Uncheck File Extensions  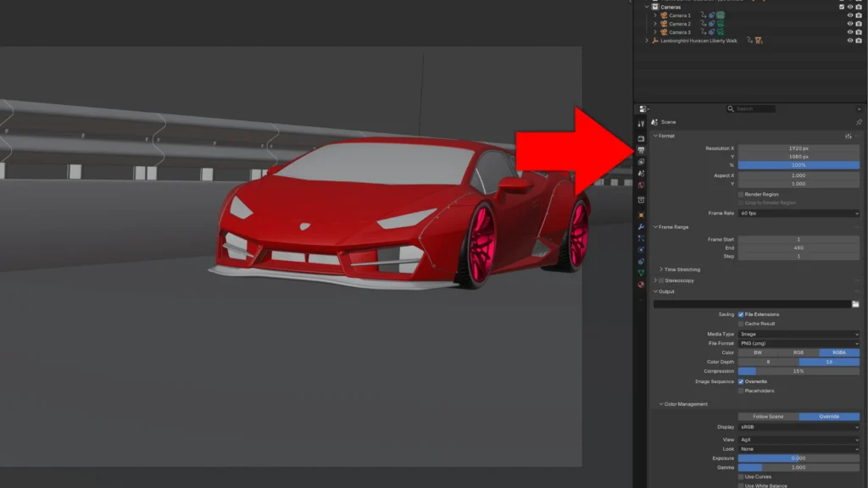click(741, 314)
